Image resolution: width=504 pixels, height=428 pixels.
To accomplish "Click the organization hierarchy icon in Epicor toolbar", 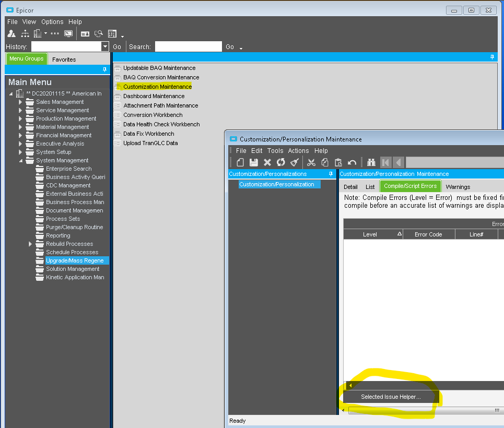I will 25,34.
